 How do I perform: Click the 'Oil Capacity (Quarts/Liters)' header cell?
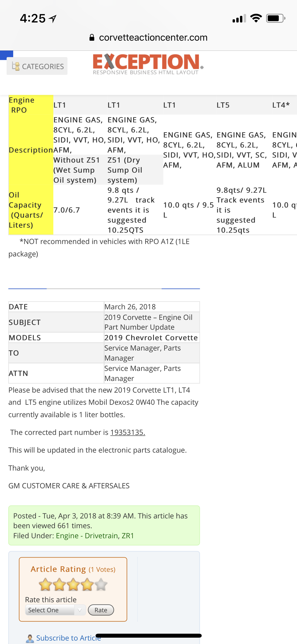click(x=31, y=210)
